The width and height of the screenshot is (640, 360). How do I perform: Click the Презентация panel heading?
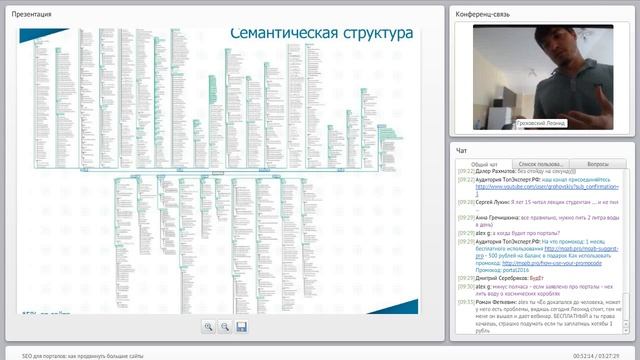click(31, 14)
